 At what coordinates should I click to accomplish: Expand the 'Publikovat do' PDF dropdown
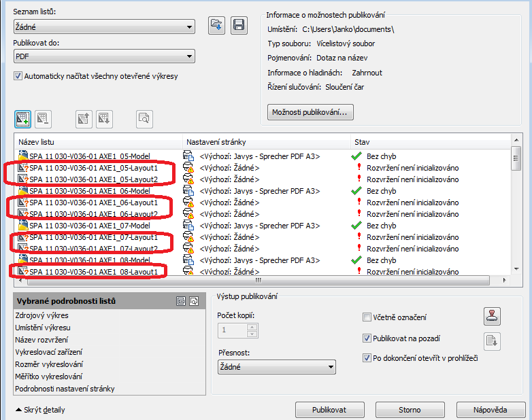tap(103, 57)
